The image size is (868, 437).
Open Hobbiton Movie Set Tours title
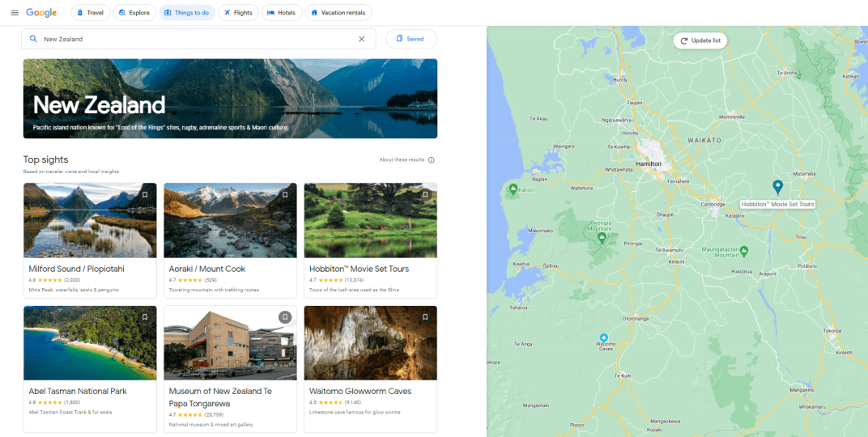pyautogui.click(x=360, y=269)
